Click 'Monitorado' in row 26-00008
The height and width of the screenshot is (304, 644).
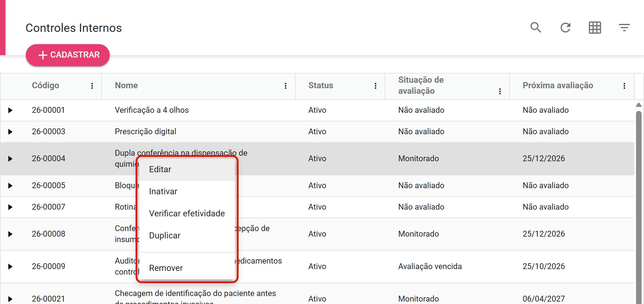click(419, 234)
